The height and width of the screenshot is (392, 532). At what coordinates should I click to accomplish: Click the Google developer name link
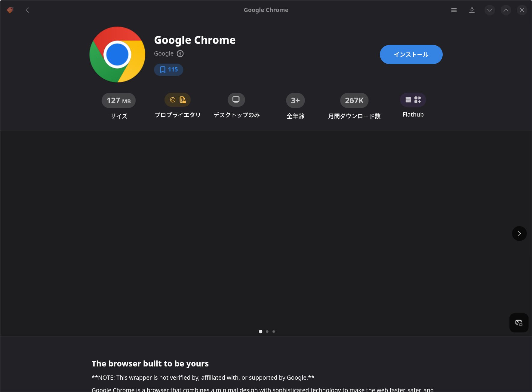click(164, 54)
